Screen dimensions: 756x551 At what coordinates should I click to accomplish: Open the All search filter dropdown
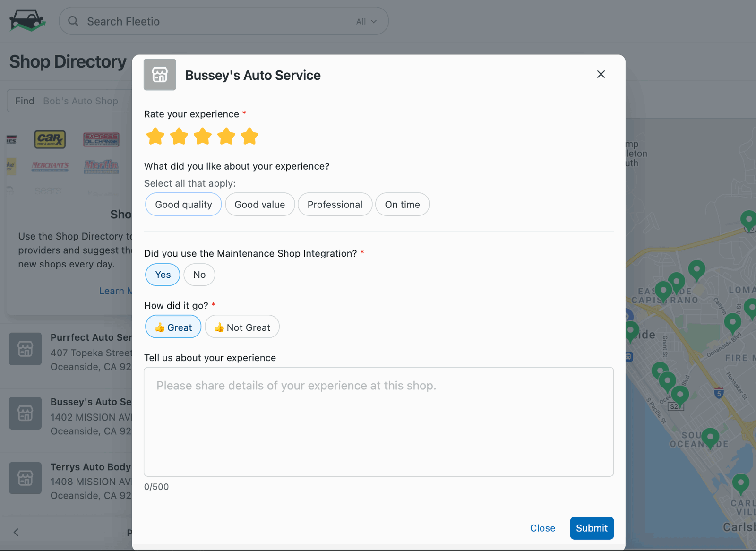click(x=366, y=22)
